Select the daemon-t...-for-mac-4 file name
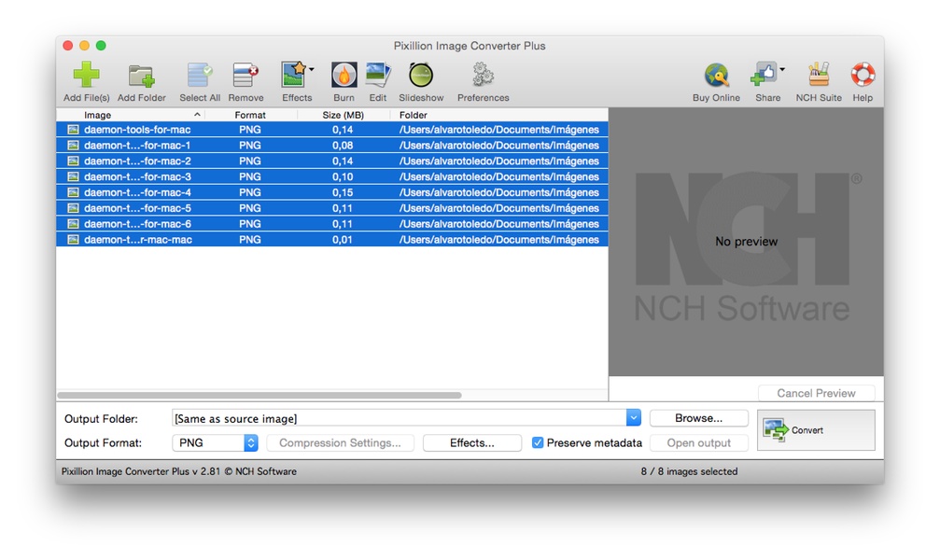The width and height of the screenshot is (940, 560). coord(137,192)
